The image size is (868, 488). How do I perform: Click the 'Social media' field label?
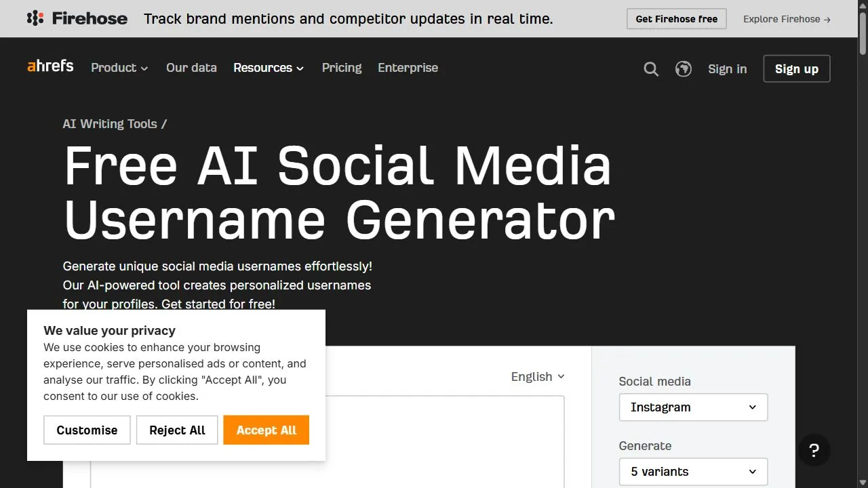coord(655,382)
